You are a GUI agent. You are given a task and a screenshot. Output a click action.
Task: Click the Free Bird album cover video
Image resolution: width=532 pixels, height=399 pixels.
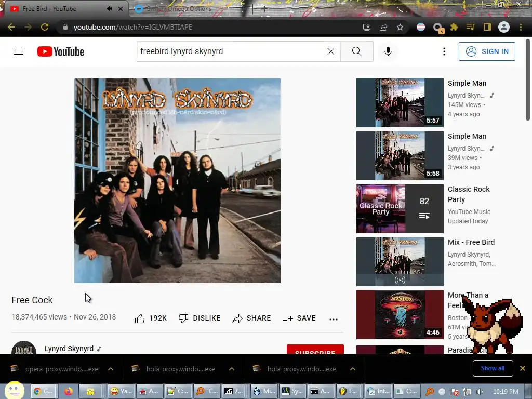[x=178, y=180]
